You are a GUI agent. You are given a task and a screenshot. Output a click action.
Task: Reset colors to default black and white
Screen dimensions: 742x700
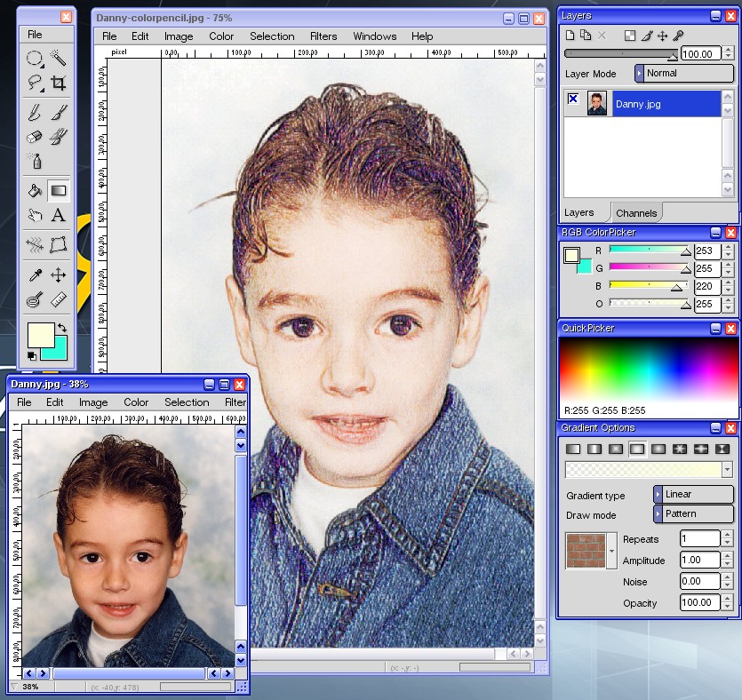[x=32, y=356]
